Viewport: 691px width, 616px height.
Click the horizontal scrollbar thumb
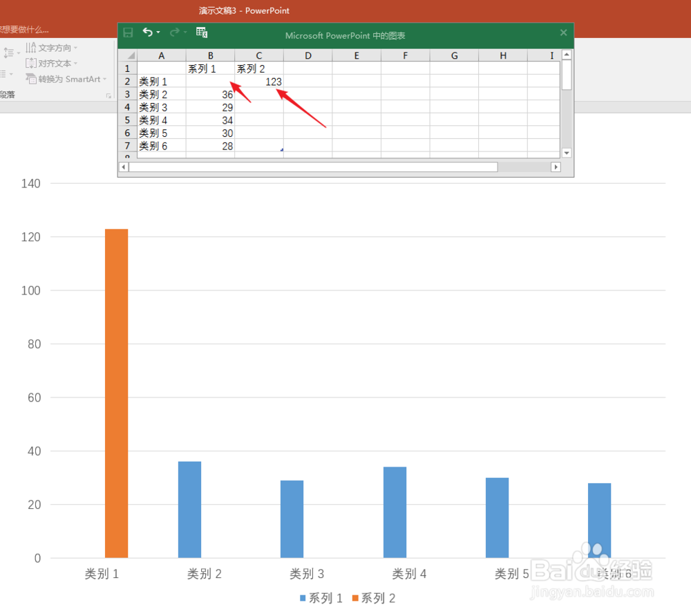[313, 167]
